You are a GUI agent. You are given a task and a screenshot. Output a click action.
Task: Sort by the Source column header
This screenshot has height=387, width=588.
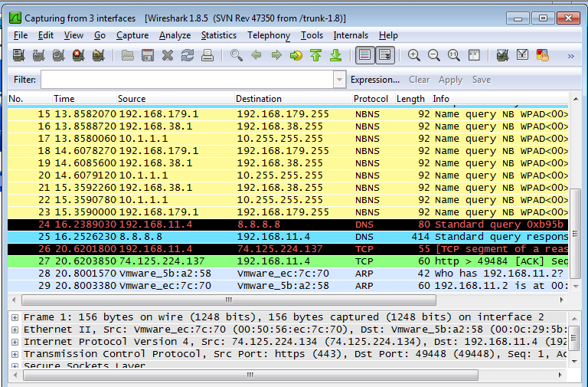point(175,99)
